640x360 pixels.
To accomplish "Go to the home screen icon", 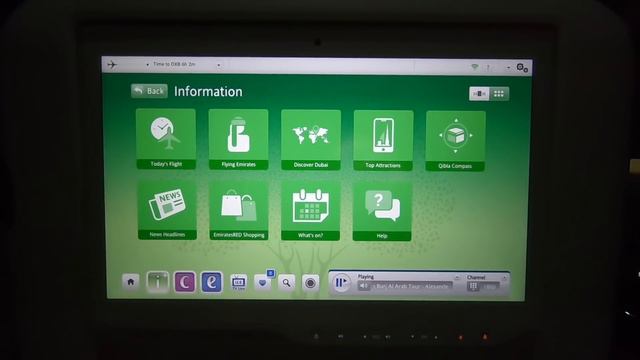I will (131, 281).
